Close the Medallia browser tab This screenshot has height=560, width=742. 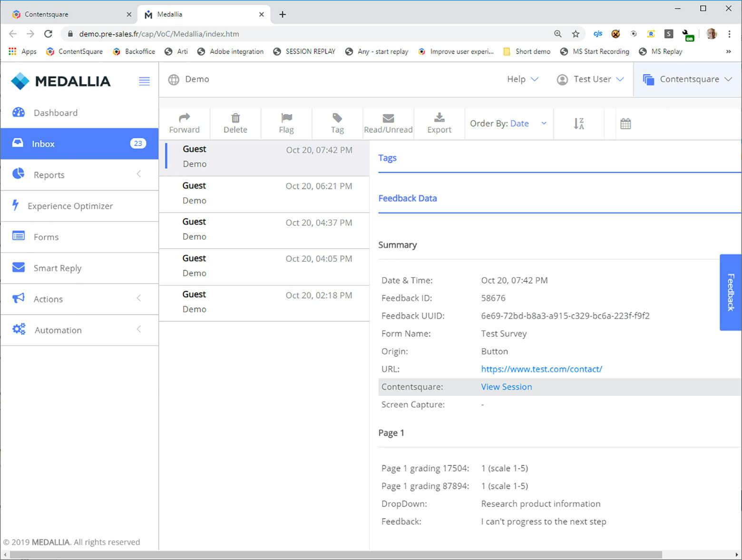(x=261, y=14)
